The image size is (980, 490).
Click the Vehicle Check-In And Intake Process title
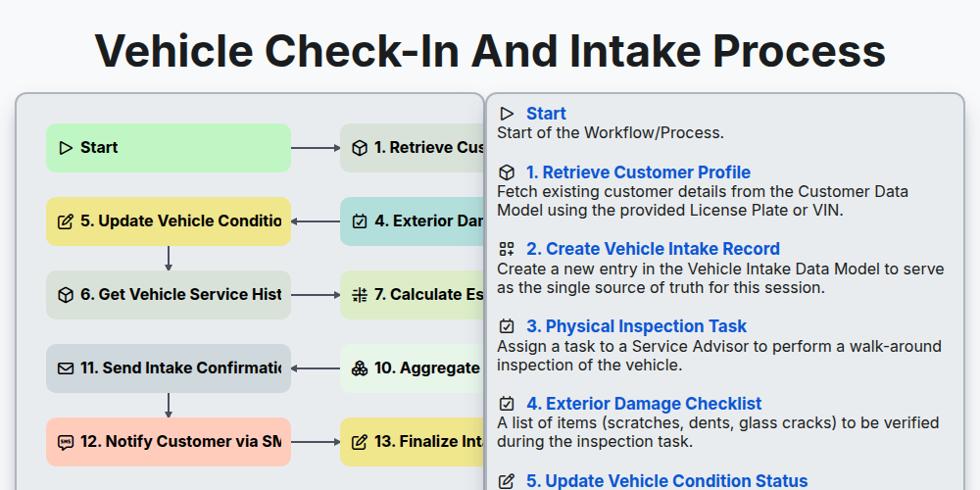[x=490, y=51]
